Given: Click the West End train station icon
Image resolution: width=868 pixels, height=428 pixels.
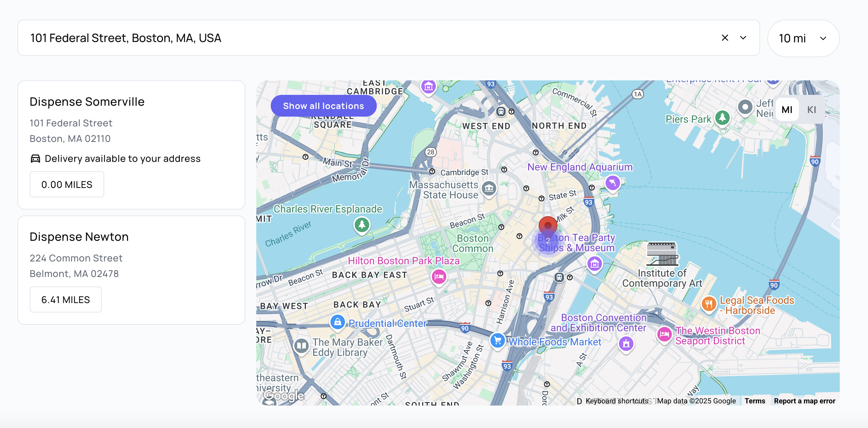Looking at the screenshot, I should click(501, 112).
